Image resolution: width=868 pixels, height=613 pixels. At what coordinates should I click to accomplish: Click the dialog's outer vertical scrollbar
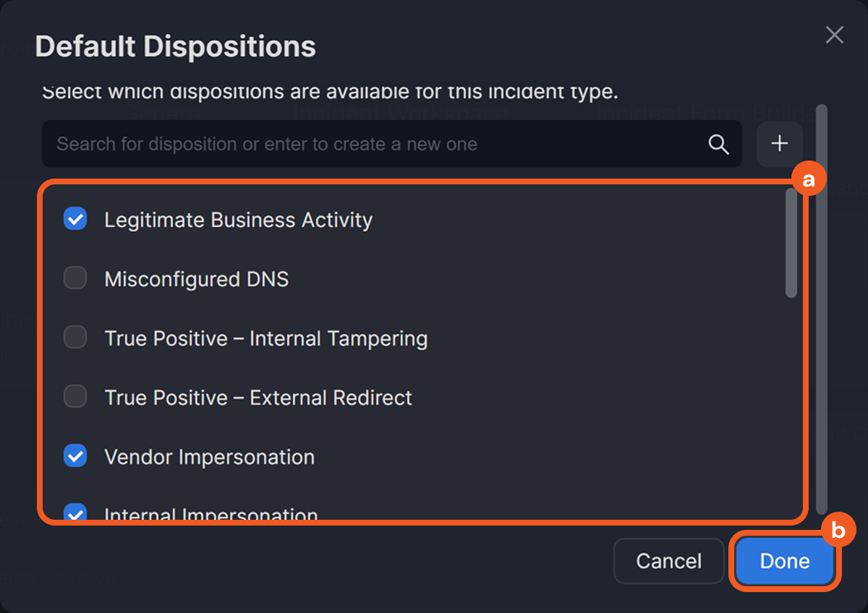point(821,311)
